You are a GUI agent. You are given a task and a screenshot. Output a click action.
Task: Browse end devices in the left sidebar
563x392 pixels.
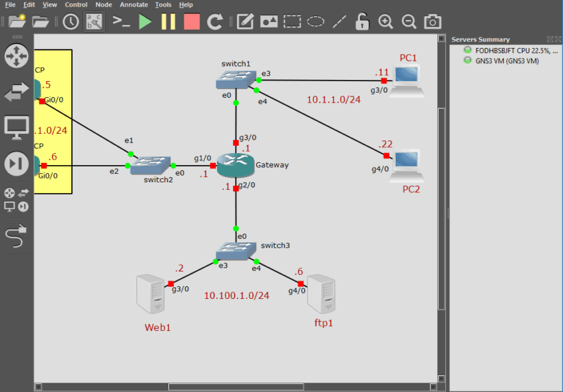tap(17, 127)
